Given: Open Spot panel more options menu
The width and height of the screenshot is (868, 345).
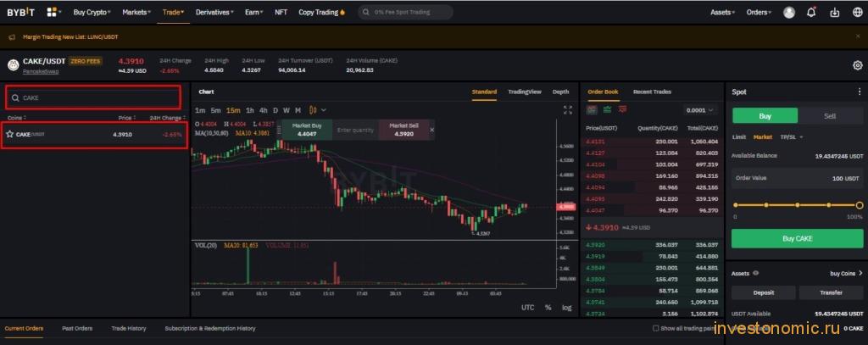Looking at the screenshot, I should pyautogui.click(x=860, y=92).
